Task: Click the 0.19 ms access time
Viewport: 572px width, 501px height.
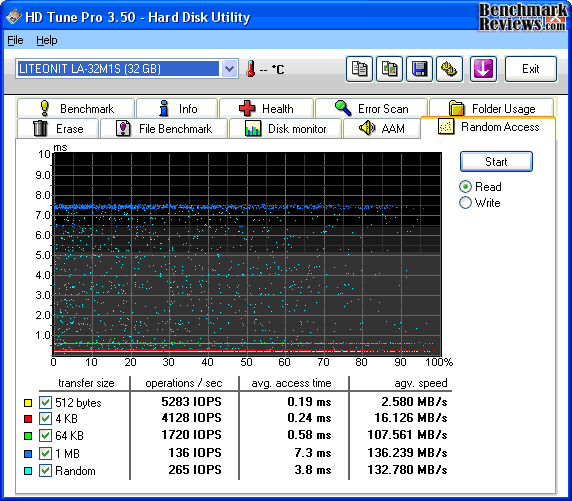Action: tap(309, 402)
